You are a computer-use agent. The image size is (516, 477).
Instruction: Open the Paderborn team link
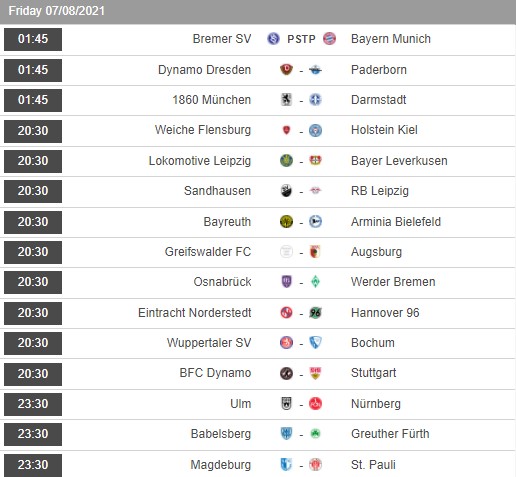click(x=379, y=70)
